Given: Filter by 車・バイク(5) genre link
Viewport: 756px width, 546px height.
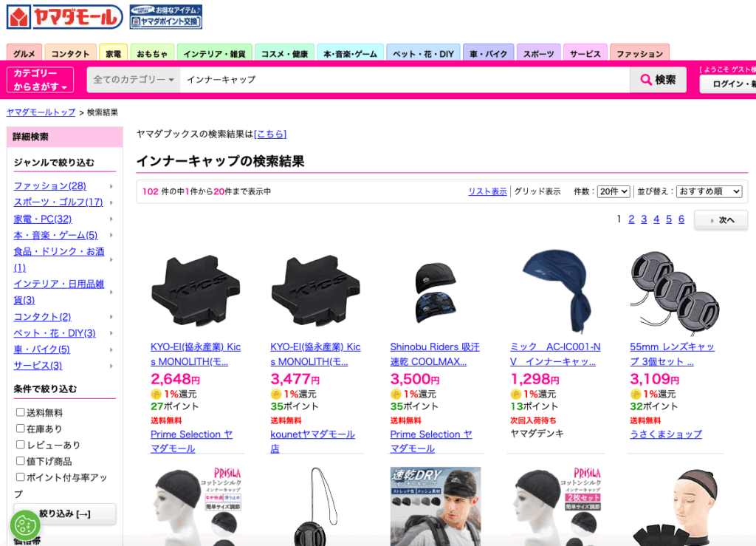Looking at the screenshot, I should (41, 349).
